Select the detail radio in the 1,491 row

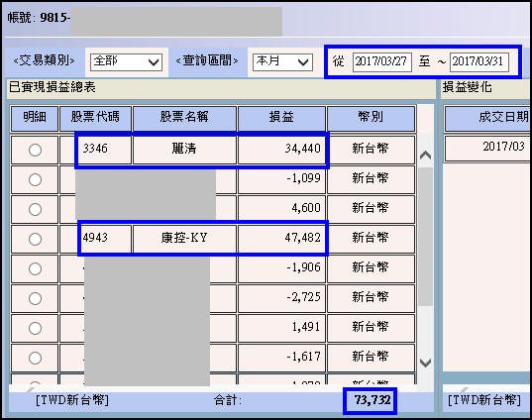click(35, 329)
